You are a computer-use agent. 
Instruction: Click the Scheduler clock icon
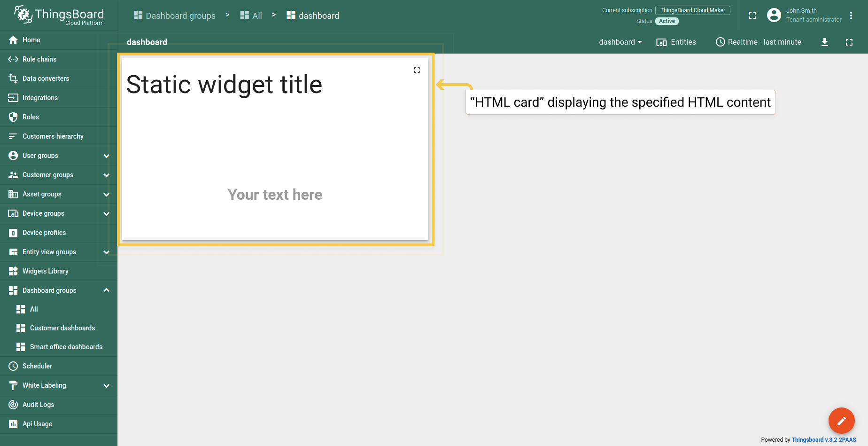pos(13,366)
